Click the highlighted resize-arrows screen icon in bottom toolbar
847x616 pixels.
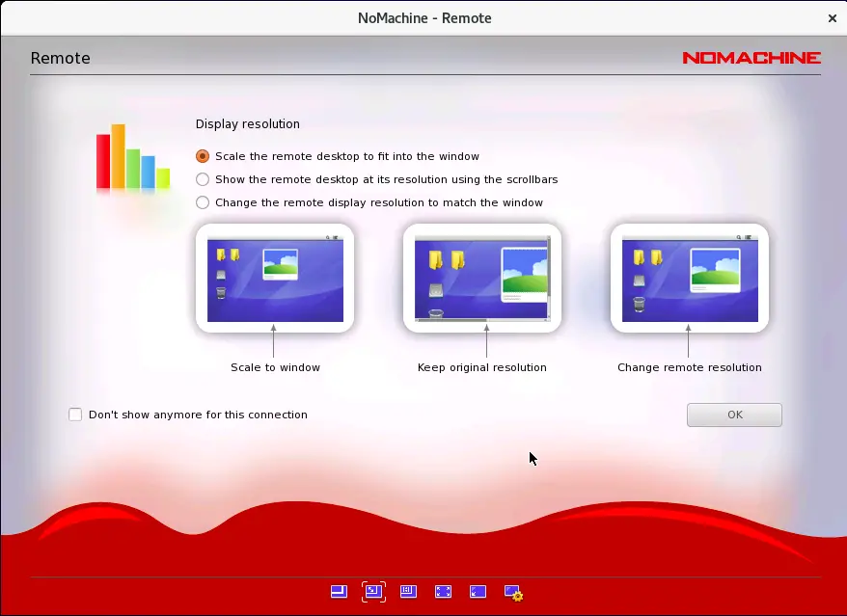(373, 592)
